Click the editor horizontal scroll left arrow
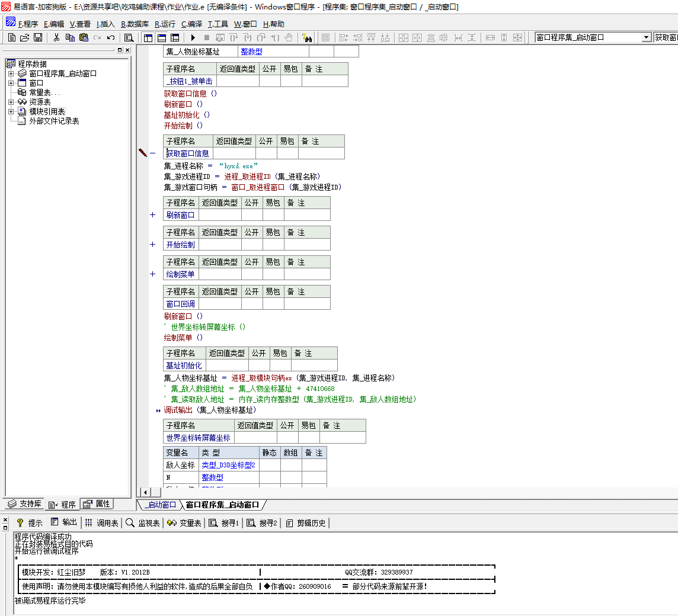 [x=145, y=492]
